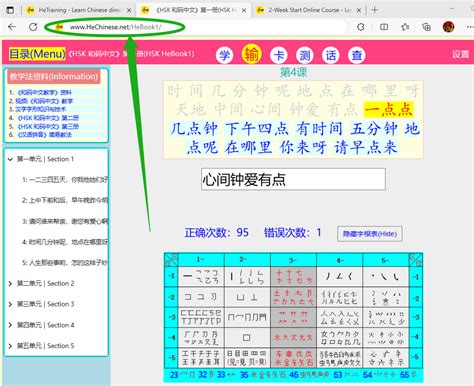Click code 23 in stroke table footer
Screen dimensions: 474x386
(x=174, y=375)
